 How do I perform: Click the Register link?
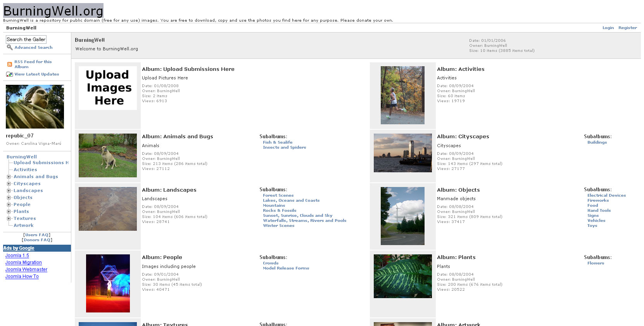(627, 28)
